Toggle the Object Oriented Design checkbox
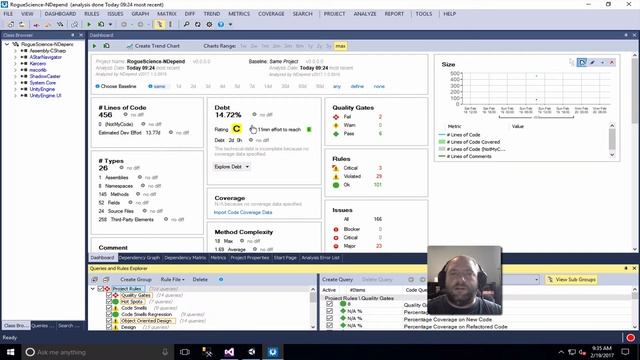This screenshot has height=360, width=640. pyautogui.click(x=109, y=321)
